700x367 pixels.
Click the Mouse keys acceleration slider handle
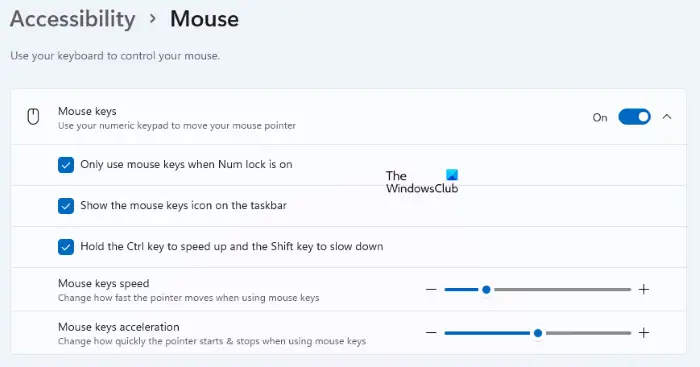tap(538, 333)
